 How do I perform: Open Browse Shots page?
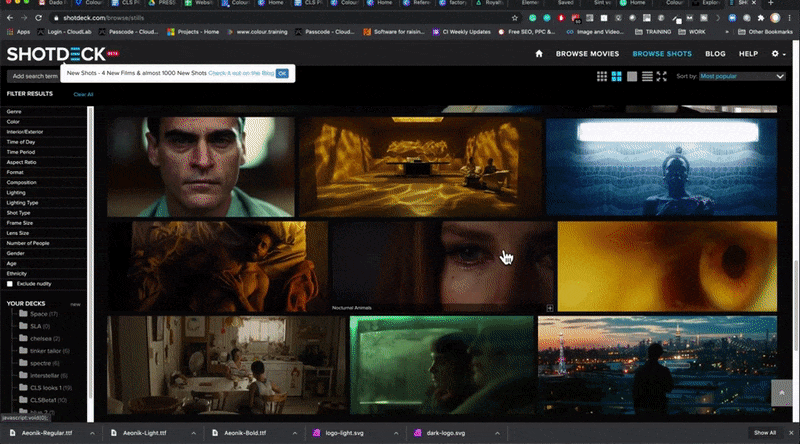(662, 54)
